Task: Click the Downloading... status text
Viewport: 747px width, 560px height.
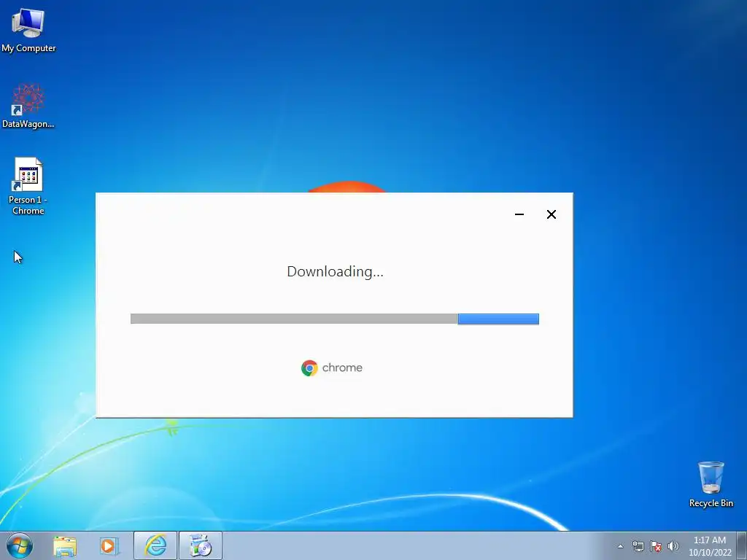Action: (335, 271)
